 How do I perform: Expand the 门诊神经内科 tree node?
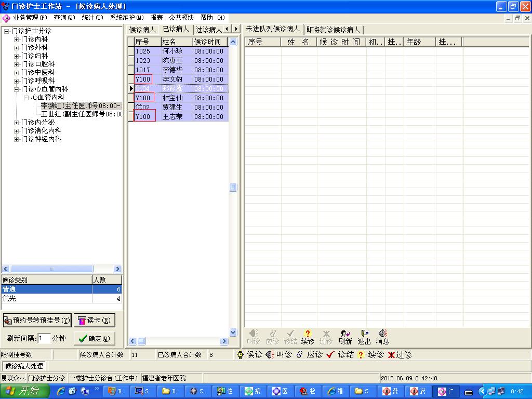pyautogui.click(x=16, y=139)
